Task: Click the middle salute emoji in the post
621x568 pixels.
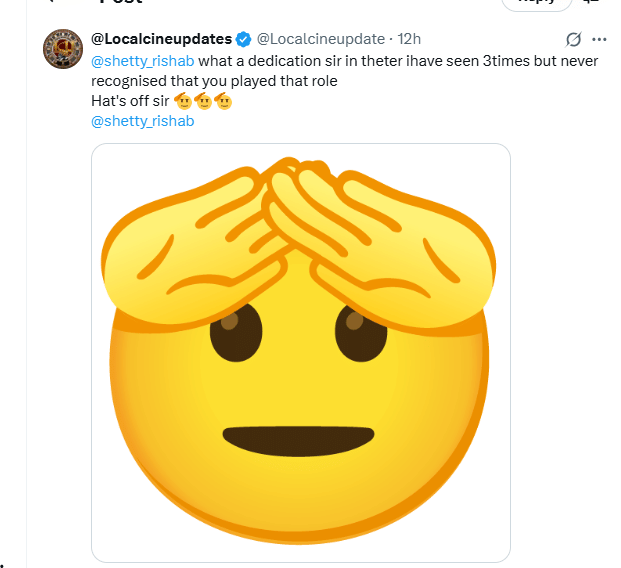Action: (x=203, y=101)
